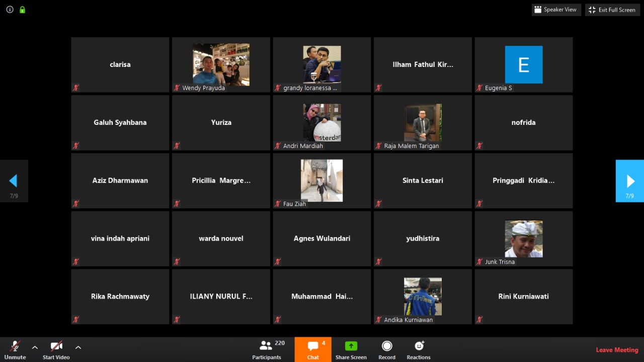Screen dimensions: 644x362
Task: Click the green encryption lock icon
Action: point(22,10)
